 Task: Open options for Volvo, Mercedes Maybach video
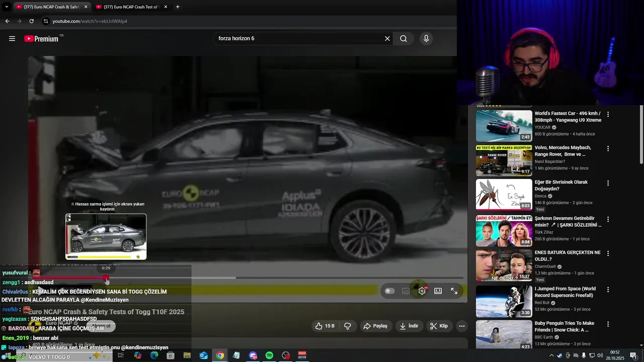coord(608,149)
